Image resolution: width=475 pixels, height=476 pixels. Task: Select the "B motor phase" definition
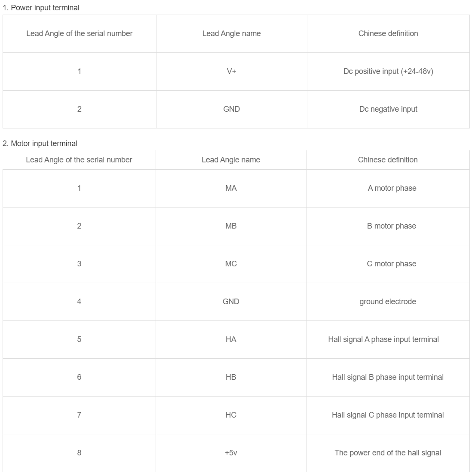click(x=392, y=226)
